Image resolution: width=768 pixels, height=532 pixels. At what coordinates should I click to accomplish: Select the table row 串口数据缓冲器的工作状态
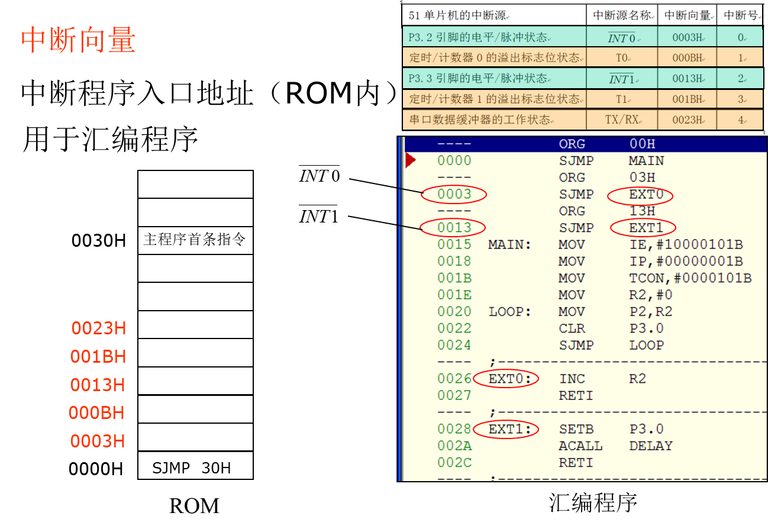pyautogui.click(x=583, y=120)
